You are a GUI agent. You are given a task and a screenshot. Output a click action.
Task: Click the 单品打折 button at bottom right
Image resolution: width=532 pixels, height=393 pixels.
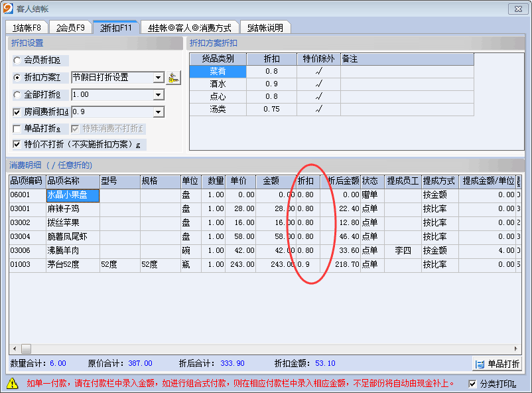point(497,364)
